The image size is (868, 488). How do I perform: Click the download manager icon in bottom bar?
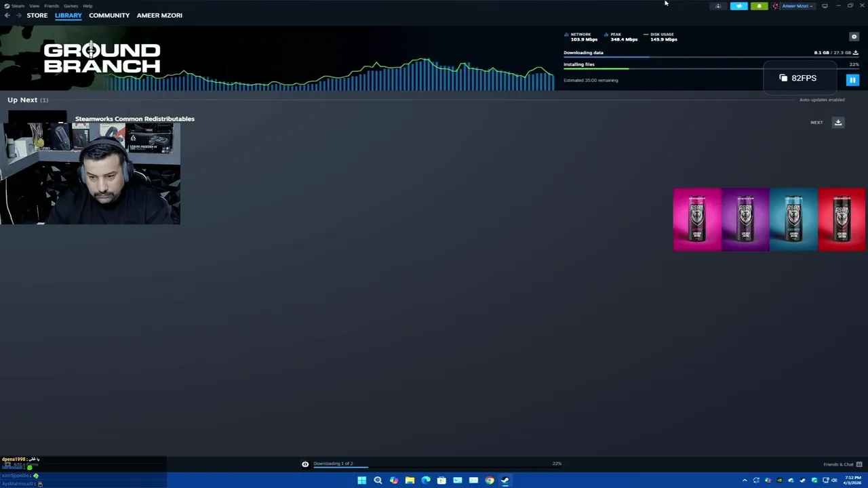click(305, 464)
